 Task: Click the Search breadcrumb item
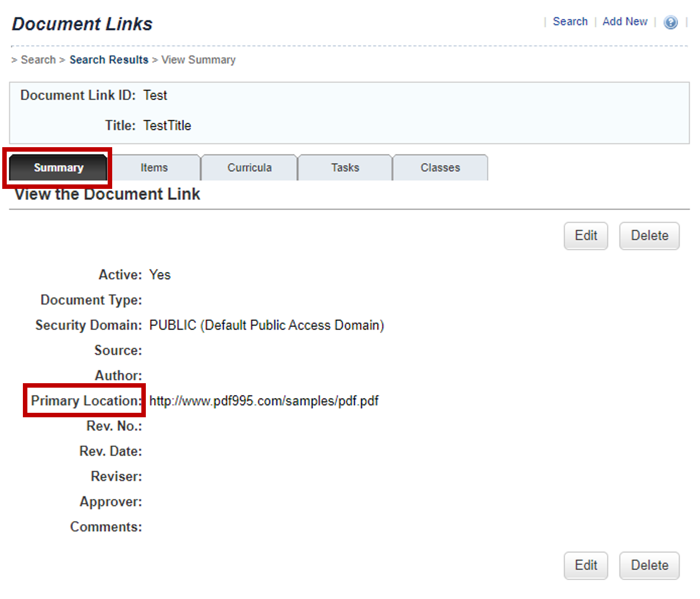[38, 60]
